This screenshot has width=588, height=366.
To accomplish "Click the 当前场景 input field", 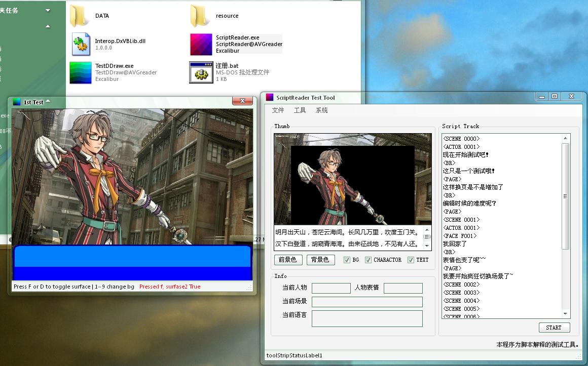I will pyautogui.click(x=367, y=302).
